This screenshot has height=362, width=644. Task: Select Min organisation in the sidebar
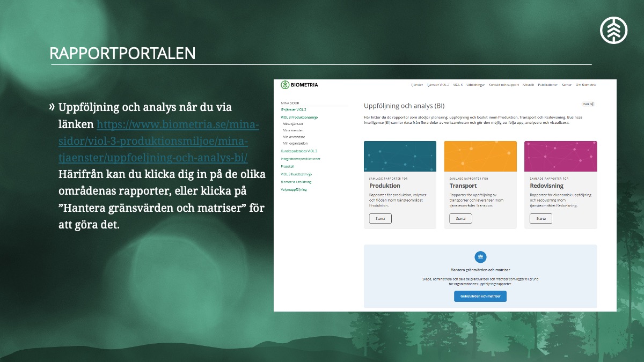point(295,143)
